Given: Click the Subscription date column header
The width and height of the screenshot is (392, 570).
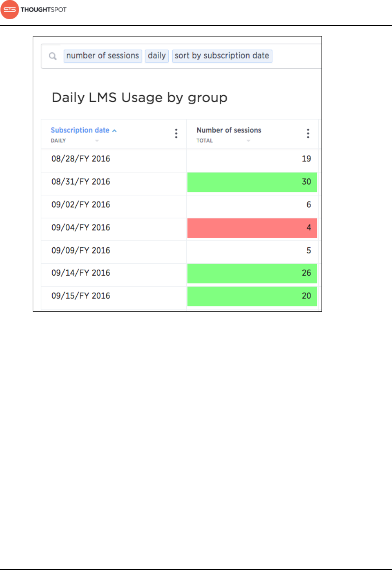Looking at the screenshot, I should (80, 130).
